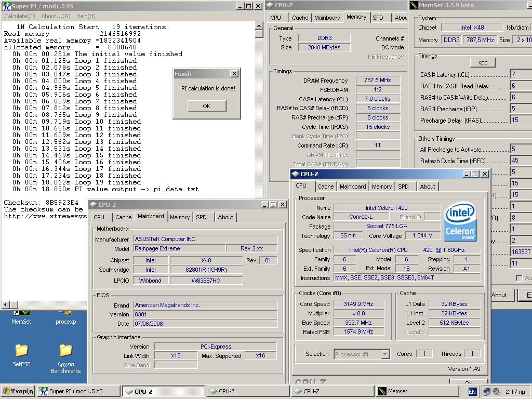The height and width of the screenshot is (399, 532).
Task: Click the Intel X48 chipset field in MemSet
Action: 472,28
